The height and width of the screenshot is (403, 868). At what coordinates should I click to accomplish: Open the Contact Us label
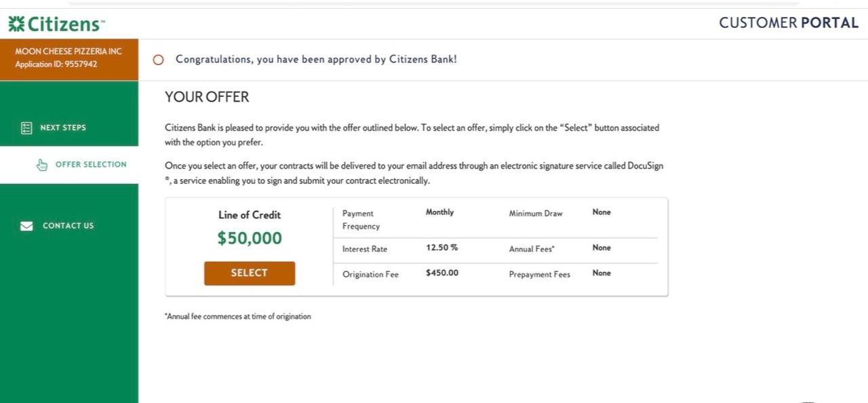click(x=68, y=226)
